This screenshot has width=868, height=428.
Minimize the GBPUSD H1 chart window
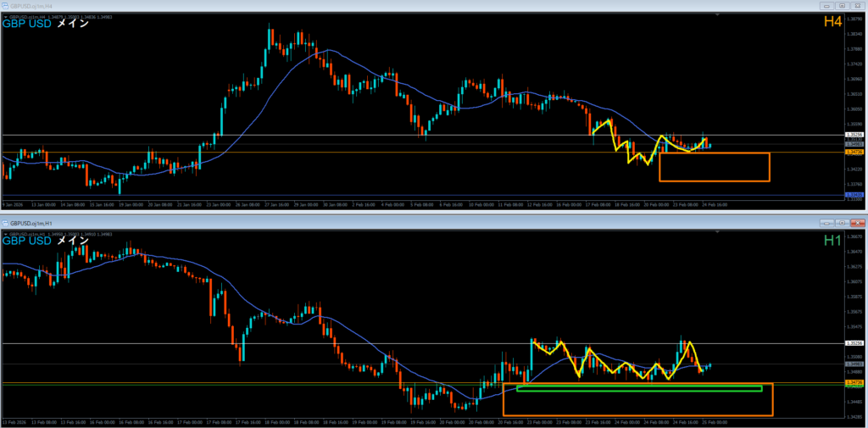click(x=827, y=223)
